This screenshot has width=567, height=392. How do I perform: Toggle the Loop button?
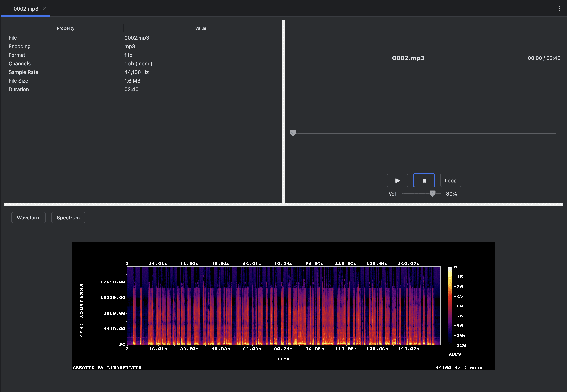[x=451, y=181]
